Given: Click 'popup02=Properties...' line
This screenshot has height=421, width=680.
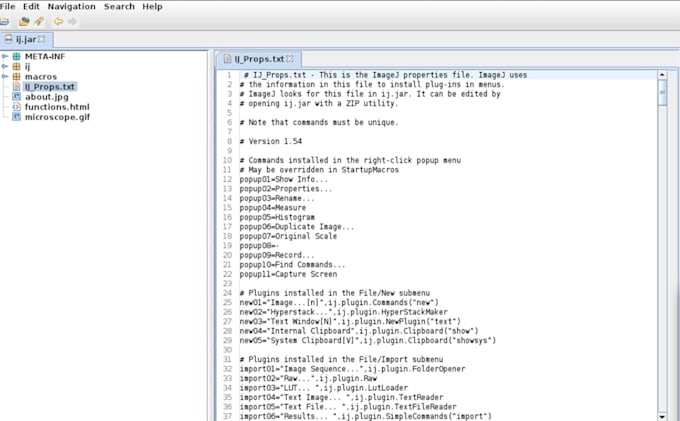Looking at the screenshot, I should coord(286,189).
